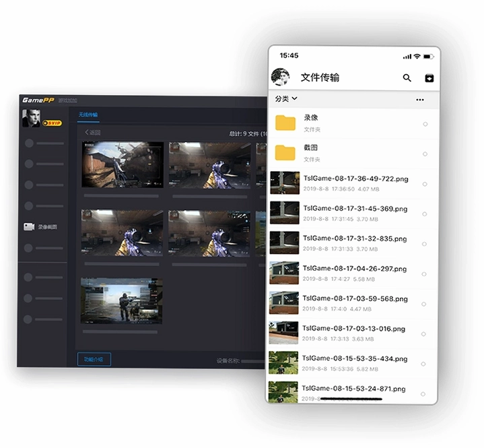Screen dimensions: 484x448
Task: Select radio for TslGame-08-15-53-35-434.png
Action: 423,364
